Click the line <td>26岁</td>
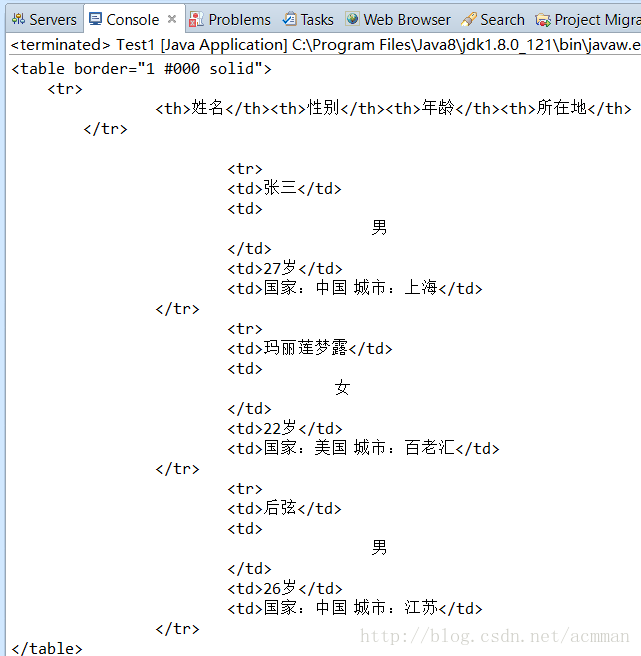The height and width of the screenshot is (656, 641). 285,588
